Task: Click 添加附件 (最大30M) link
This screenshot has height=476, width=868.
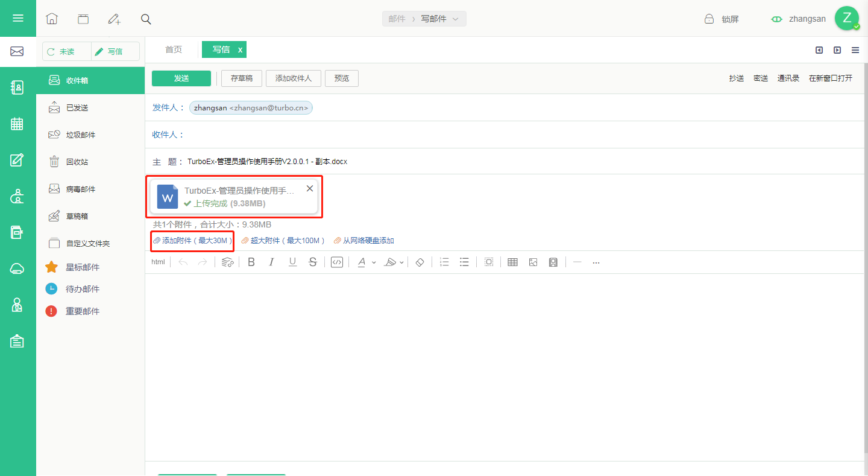Action: point(193,241)
